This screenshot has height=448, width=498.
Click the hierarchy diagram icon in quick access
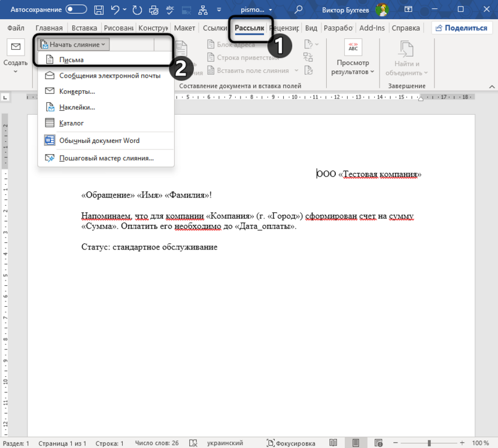click(203, 10)
